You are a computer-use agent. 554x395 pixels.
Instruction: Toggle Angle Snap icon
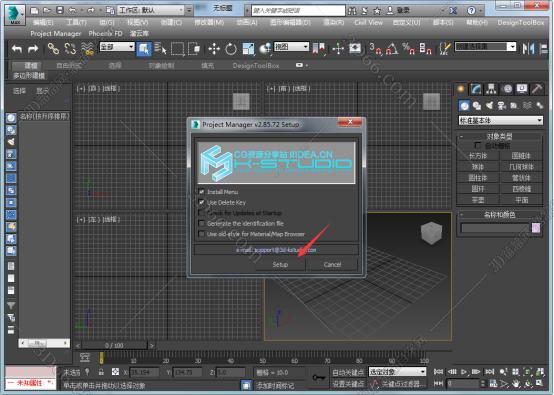click(x=392, y=48)
